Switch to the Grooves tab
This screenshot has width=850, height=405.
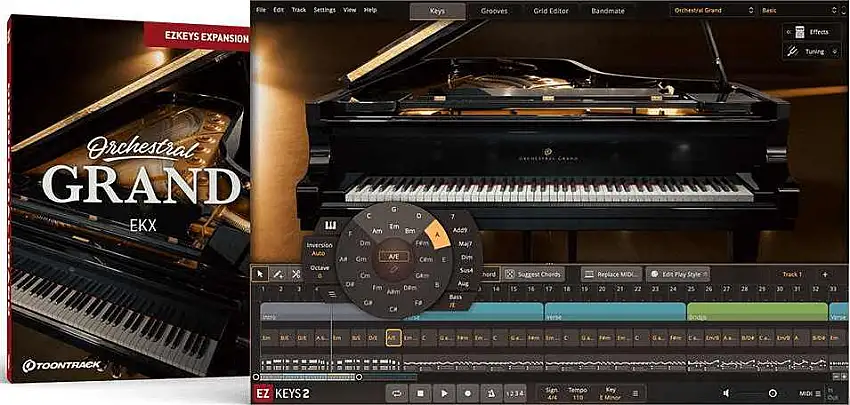click(493, 11)
